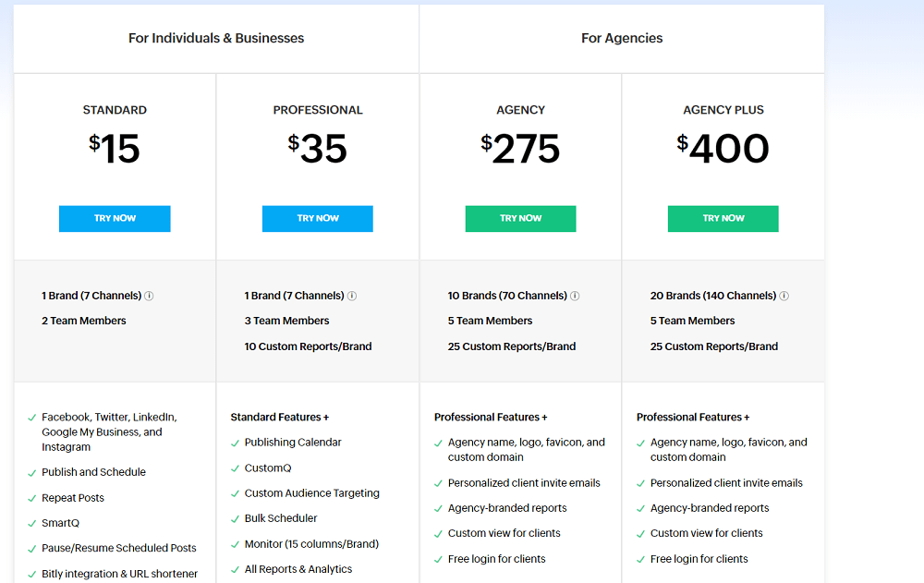The image size is (924, 583).
Task: Click the "Publishing Calendar" feature
Action: point(293,443)
